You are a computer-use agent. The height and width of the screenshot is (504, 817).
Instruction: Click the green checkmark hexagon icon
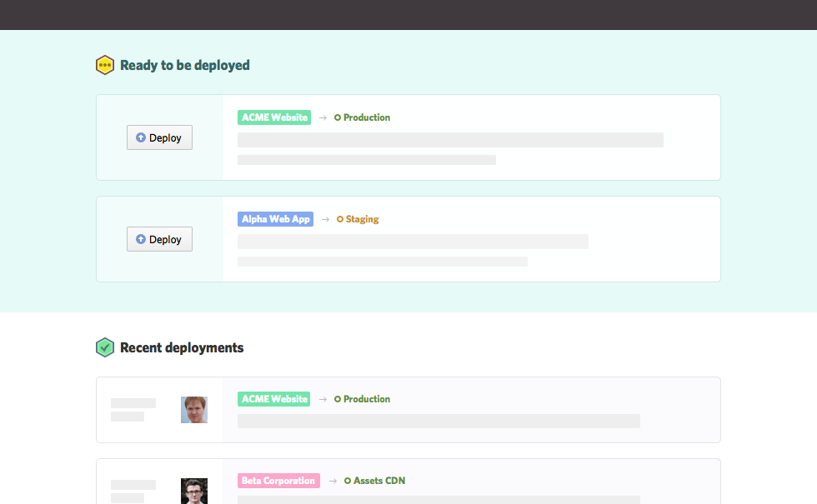tap(105, 347)
